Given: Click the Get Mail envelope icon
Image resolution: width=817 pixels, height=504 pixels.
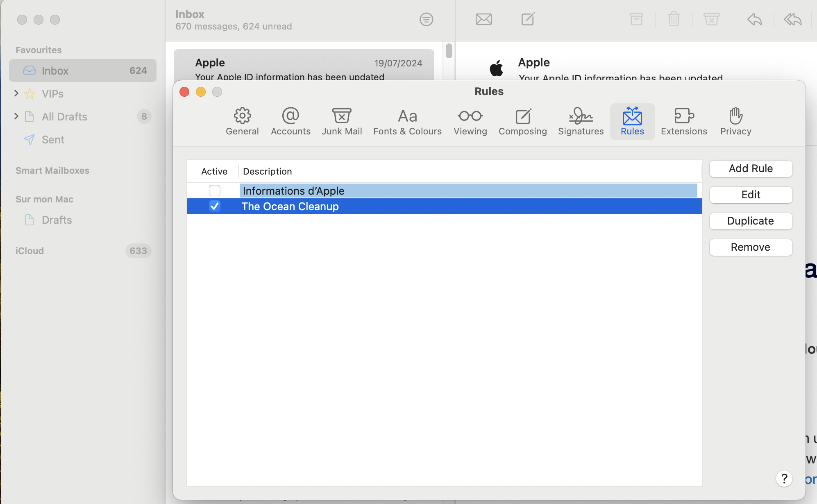Looking at the screenshot, I should click(x=483, y=19).
